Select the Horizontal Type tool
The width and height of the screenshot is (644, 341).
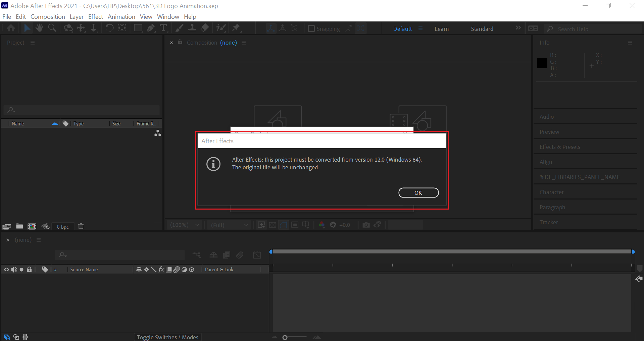[x=163, y=28]
